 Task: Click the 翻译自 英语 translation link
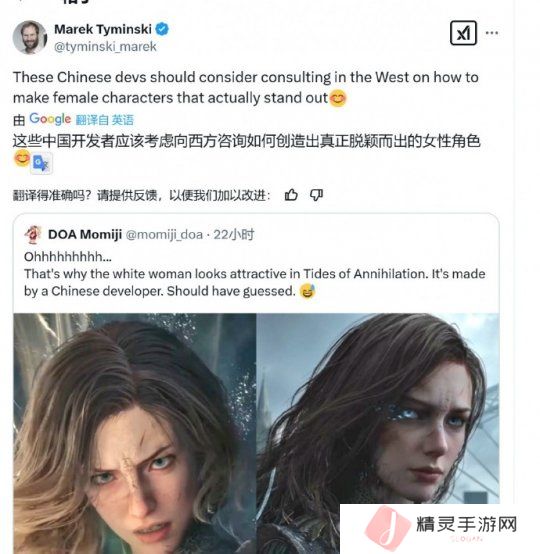(x=105, y=120)
